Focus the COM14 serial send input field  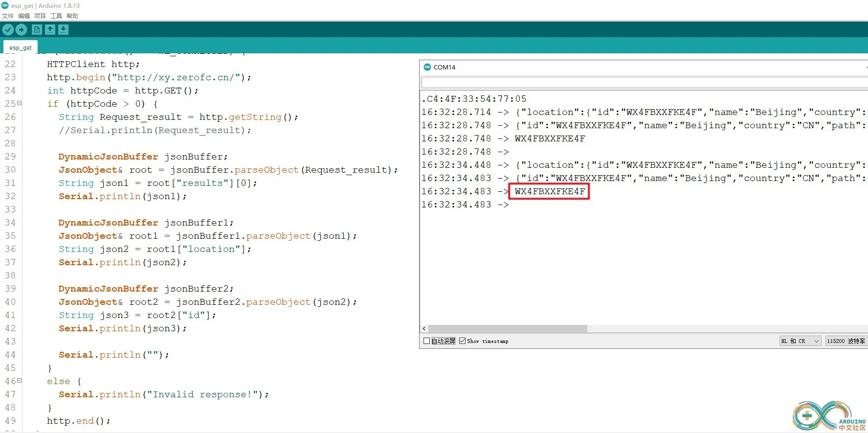pyautogui.click(x=645, y=83)
